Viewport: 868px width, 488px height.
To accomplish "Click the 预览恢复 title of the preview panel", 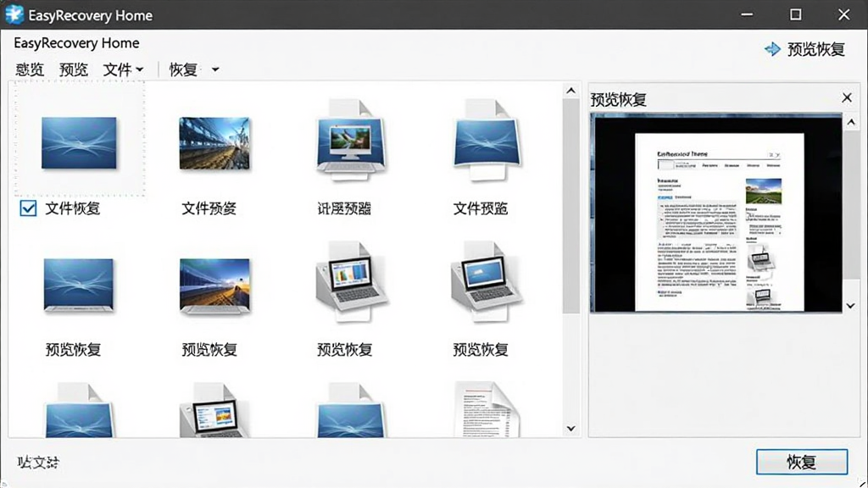I will (x=619, y=100).
